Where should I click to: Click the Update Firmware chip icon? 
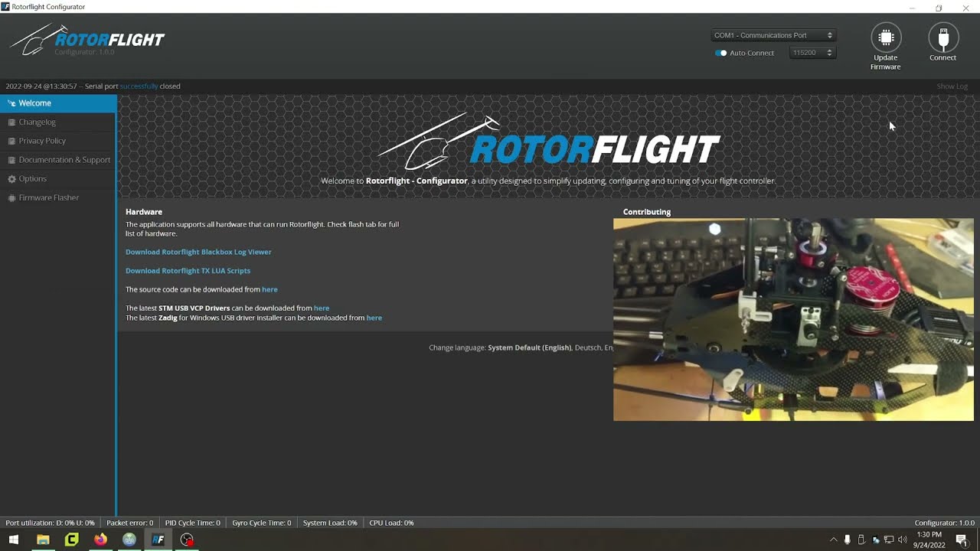(x=886, y=37)
